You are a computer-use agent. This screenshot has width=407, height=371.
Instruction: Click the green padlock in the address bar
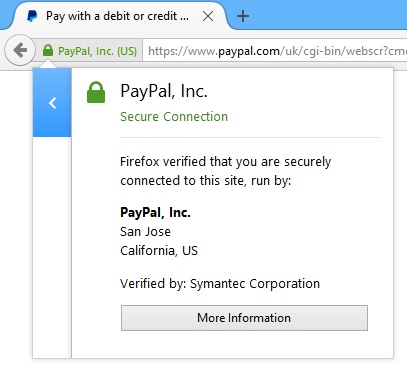click(x=48, y=51)
